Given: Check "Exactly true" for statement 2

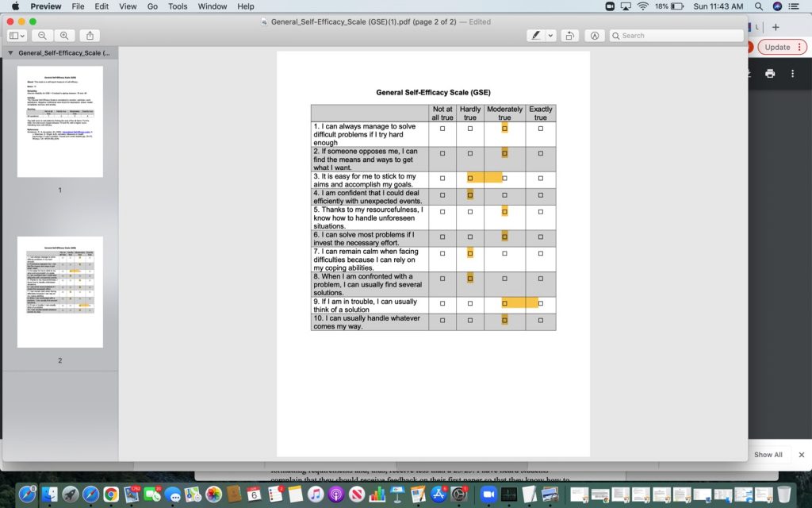Looking at the screenshot, I should point(541,153).
